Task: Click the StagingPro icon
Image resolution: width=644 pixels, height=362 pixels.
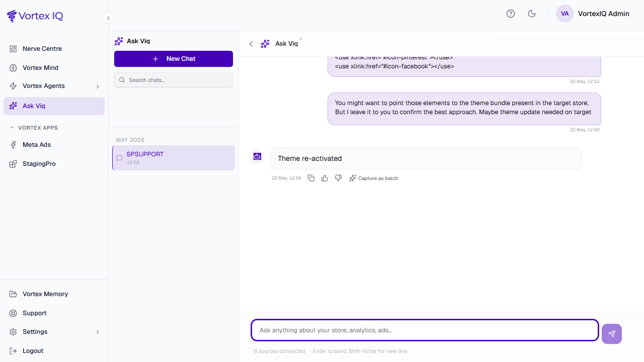Action: [x=13, y=164]
